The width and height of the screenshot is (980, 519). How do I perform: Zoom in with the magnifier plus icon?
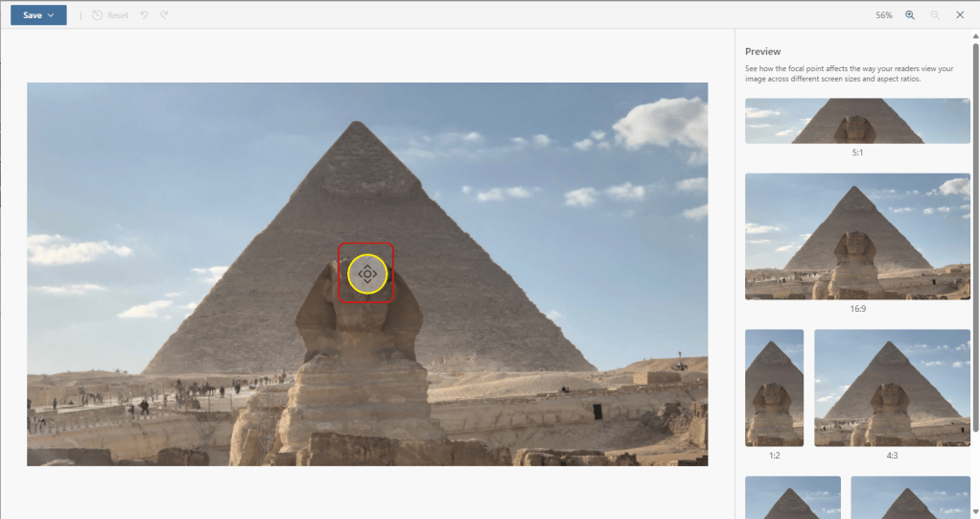coord(910,15)
